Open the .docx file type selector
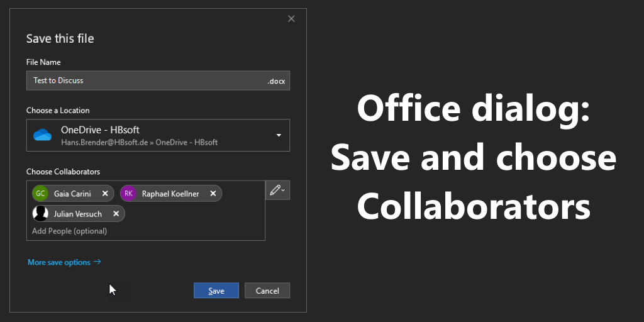644x322 pixels. (x=277, y=81)
